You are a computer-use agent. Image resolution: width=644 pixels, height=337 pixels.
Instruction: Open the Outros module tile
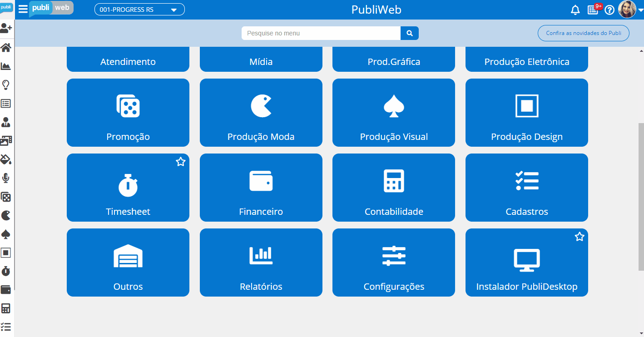pyautogui.click(x=128, y=263)
